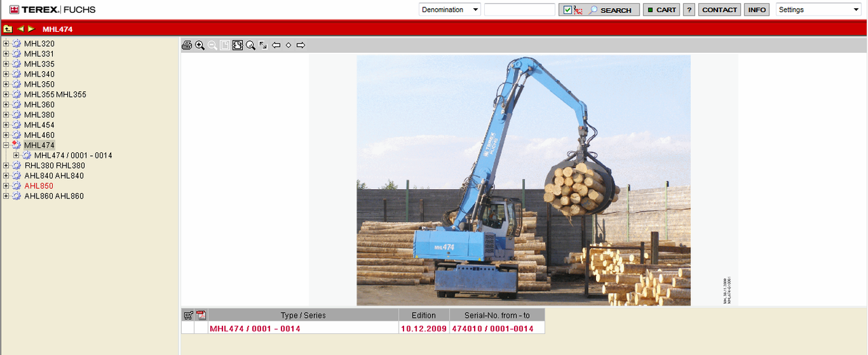The image size is (868, 355).
Task: Expand the AHL860 AHL860 tree node
Action: click(6, 196)
